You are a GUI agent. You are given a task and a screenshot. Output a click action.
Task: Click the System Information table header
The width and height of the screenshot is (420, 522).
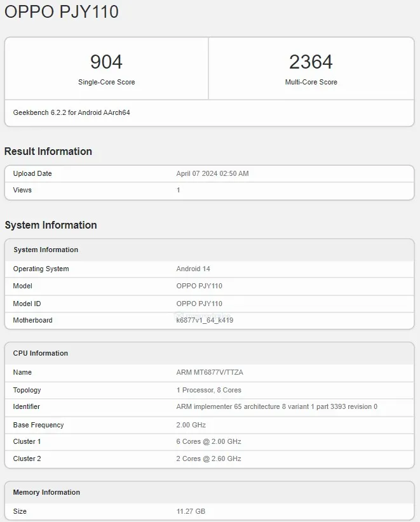click(x=46, y=250)
